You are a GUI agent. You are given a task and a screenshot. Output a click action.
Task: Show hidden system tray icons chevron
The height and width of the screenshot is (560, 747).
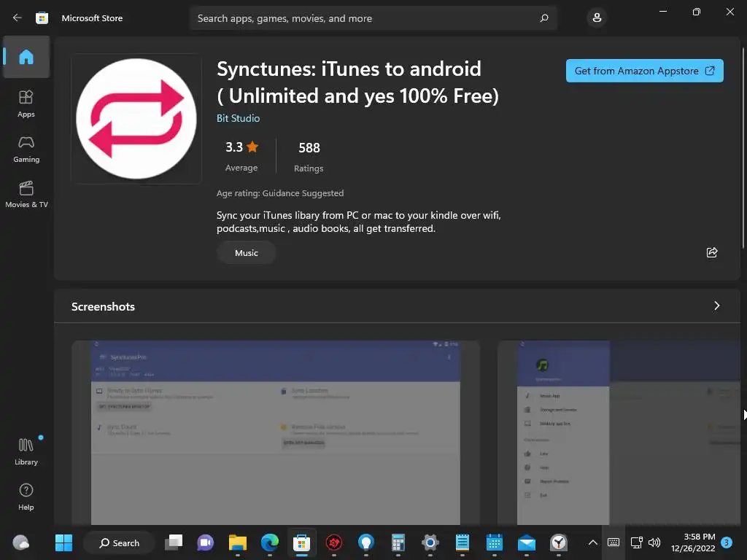592,542
